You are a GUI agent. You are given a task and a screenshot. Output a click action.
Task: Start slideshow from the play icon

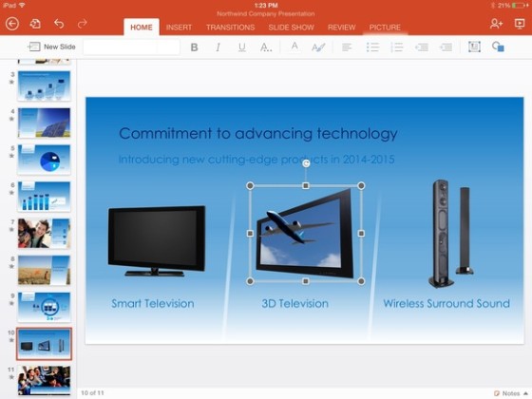(520, 24)
